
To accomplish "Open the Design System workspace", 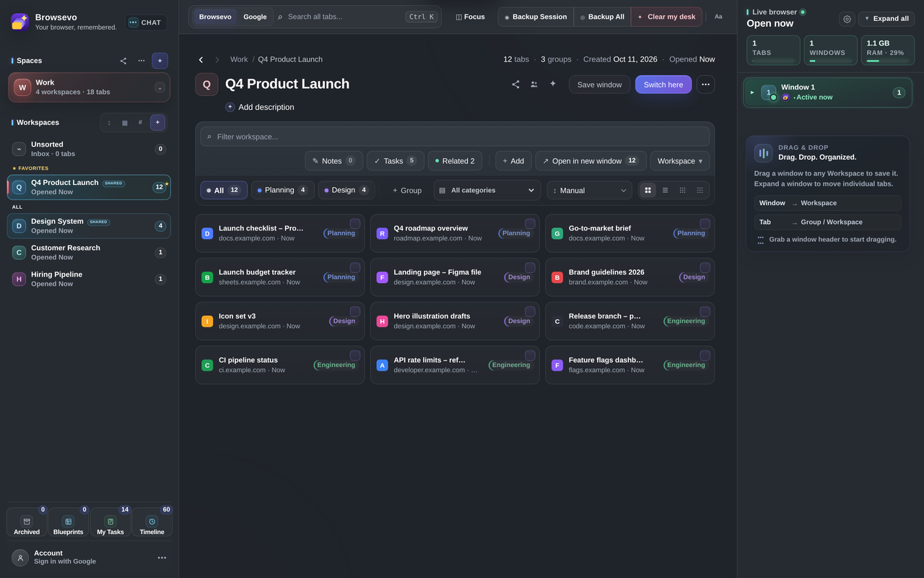I will click(x=89, y=225).
